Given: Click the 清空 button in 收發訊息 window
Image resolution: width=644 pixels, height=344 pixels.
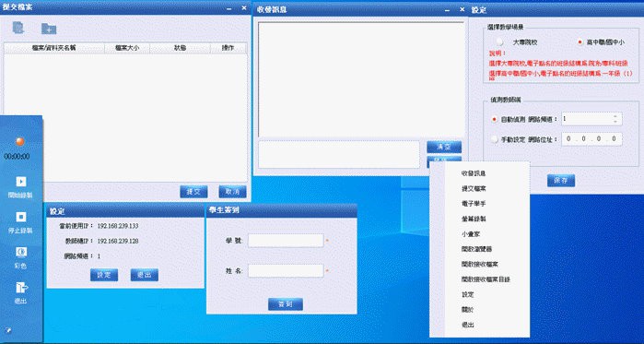Looking at the screenshot, I should click(x=444, y=147).
